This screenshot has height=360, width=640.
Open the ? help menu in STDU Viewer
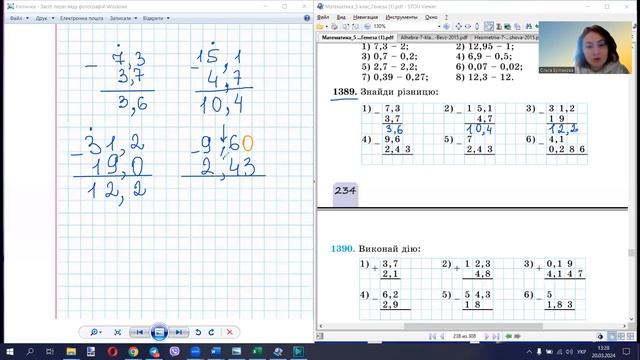coord(446,17)
